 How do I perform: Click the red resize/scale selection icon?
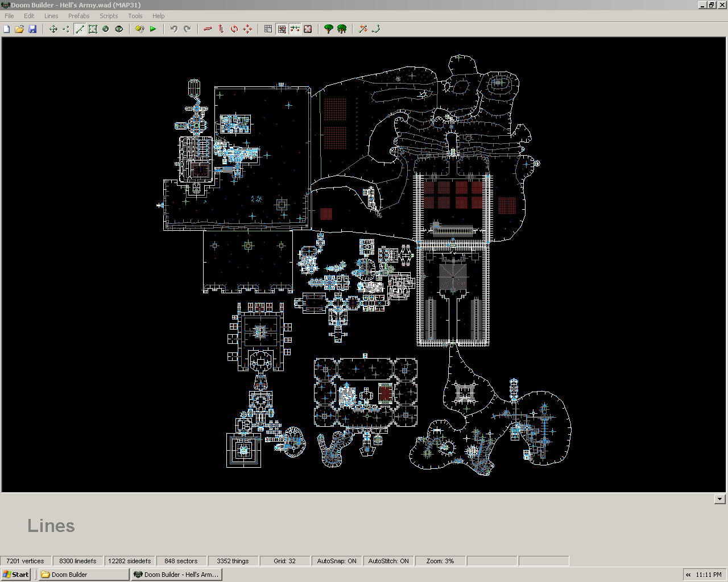247,29
